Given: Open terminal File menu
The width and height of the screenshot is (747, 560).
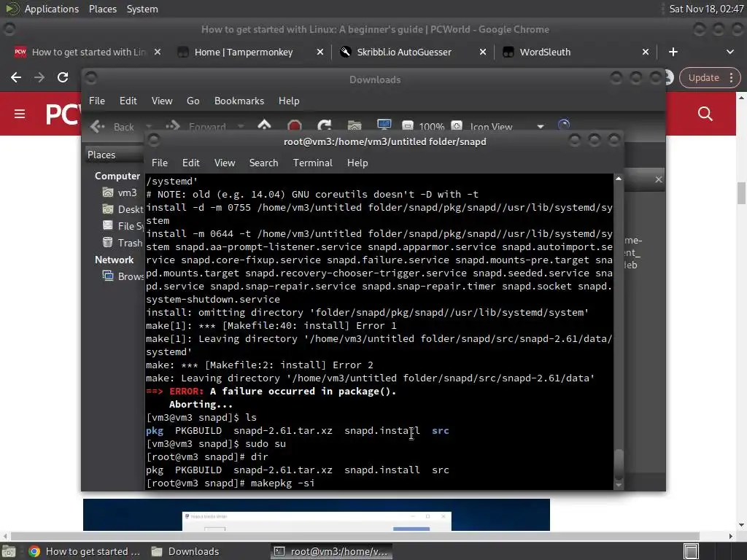Looking at the screenshot, I should point(160,163).
